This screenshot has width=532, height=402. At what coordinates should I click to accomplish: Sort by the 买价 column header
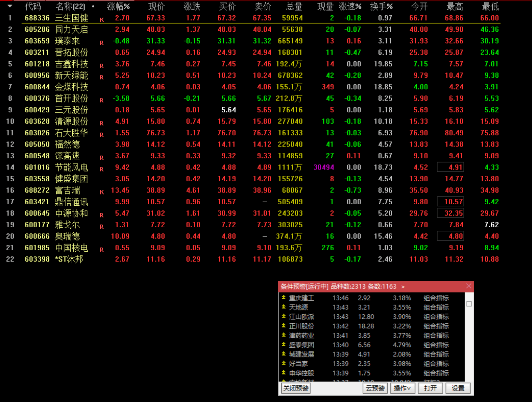tap(227, 6)
